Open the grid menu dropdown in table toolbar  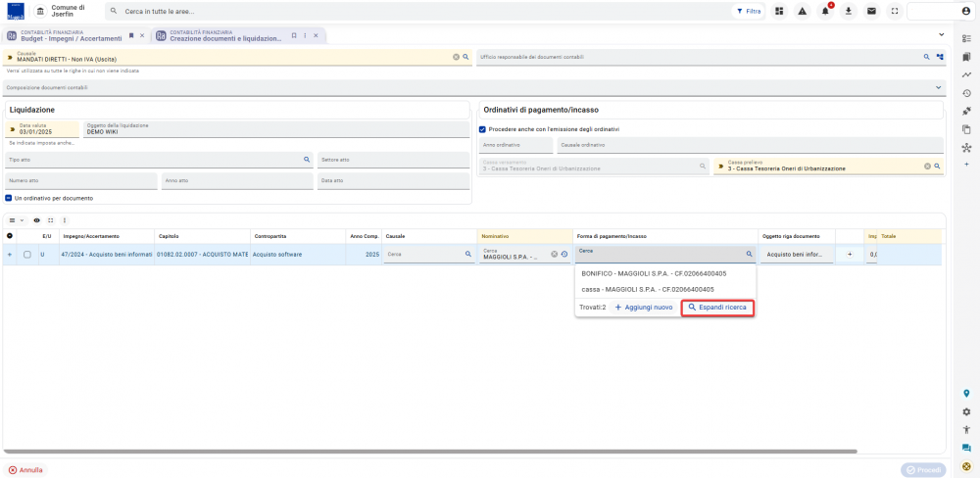tap(17, 220)
